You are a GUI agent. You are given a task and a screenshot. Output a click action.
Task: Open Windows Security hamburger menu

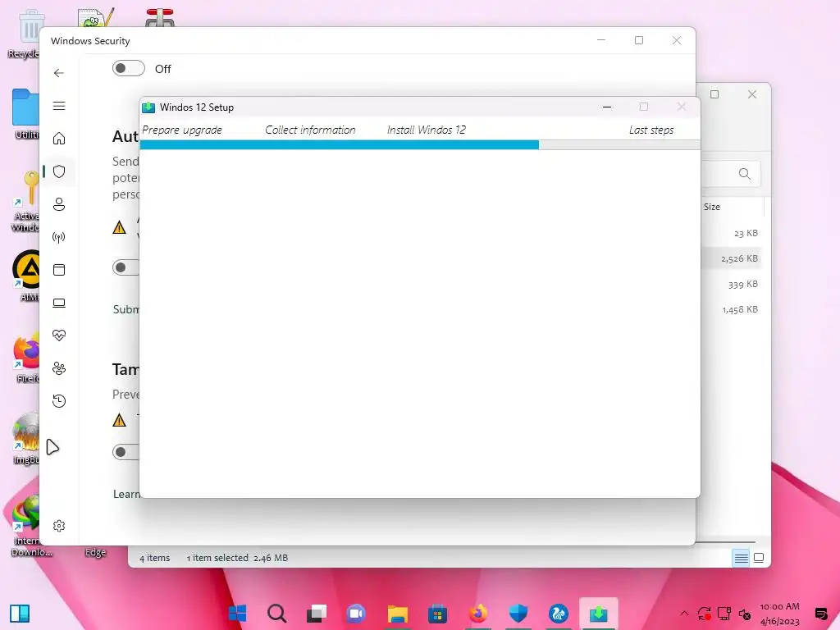click(x=59, y=106)
